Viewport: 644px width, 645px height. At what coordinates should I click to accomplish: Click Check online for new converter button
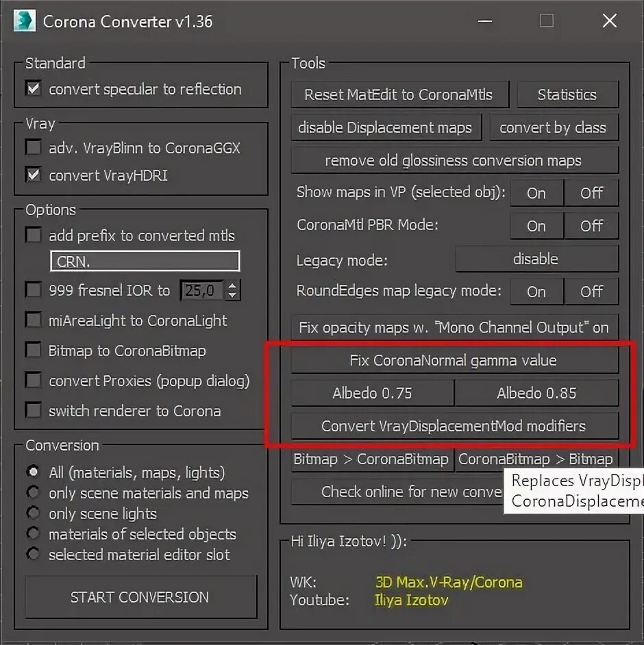[397, 492]
